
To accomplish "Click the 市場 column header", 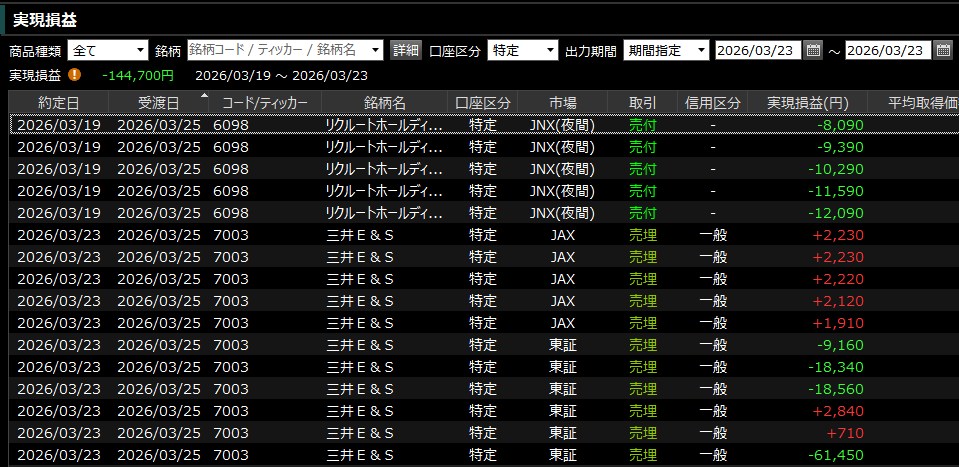I will 562,103.
